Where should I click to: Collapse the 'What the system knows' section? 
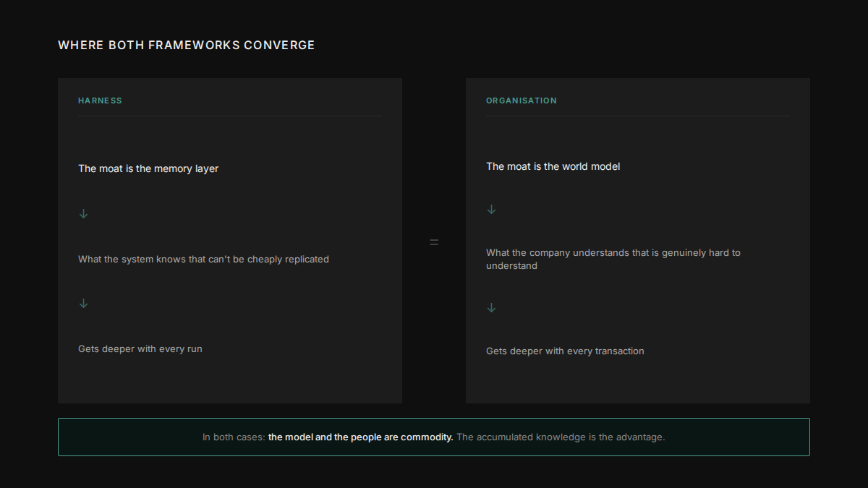[203, 259]
